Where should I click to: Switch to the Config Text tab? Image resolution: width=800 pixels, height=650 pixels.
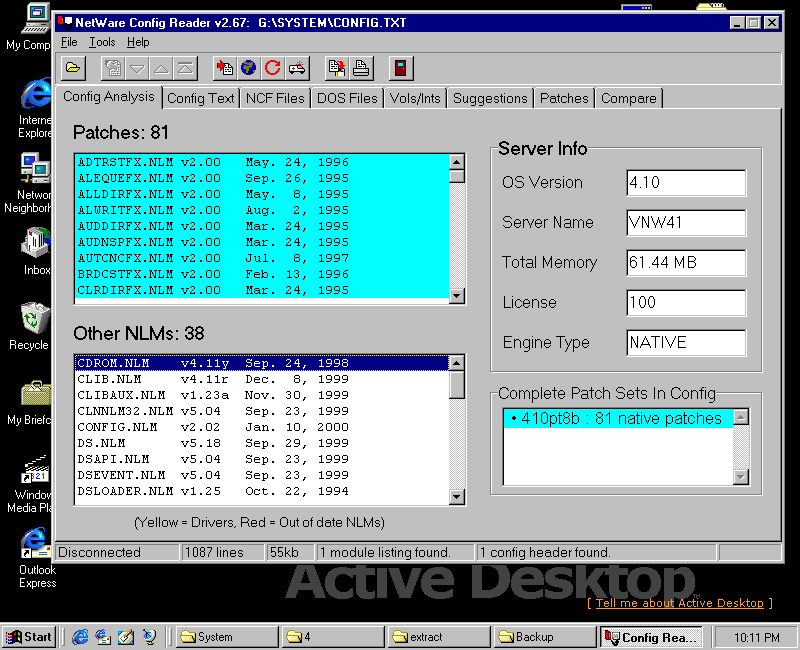click(x=201, y=98)
